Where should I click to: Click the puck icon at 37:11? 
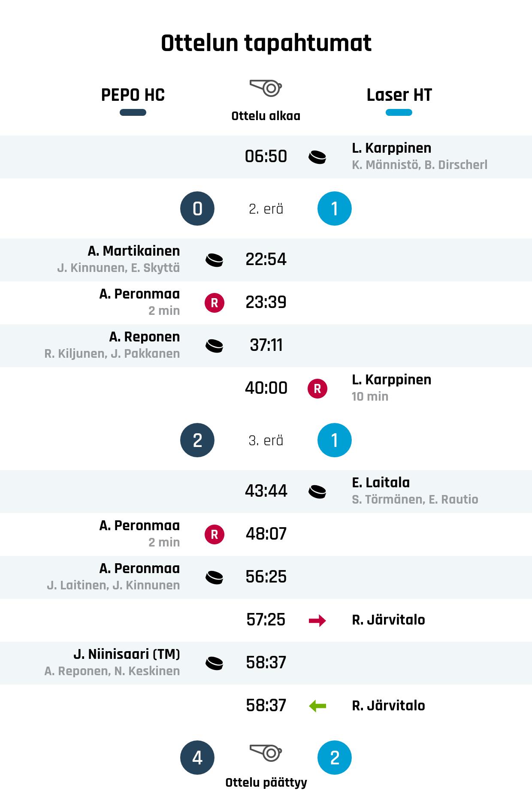click(x=214, y=346)
